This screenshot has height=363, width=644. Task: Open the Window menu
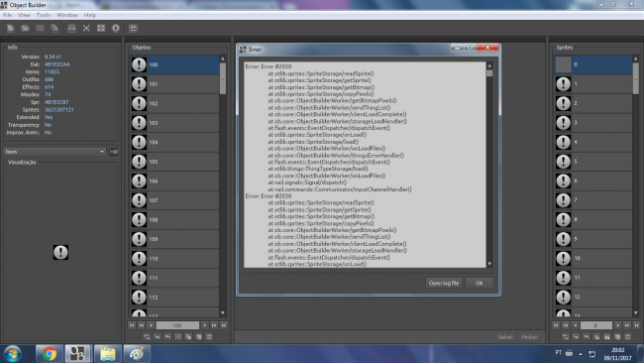[x=67, y=15]
